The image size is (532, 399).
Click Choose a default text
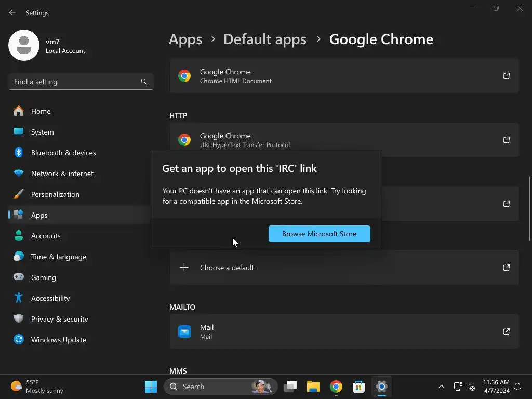point(227,268)
